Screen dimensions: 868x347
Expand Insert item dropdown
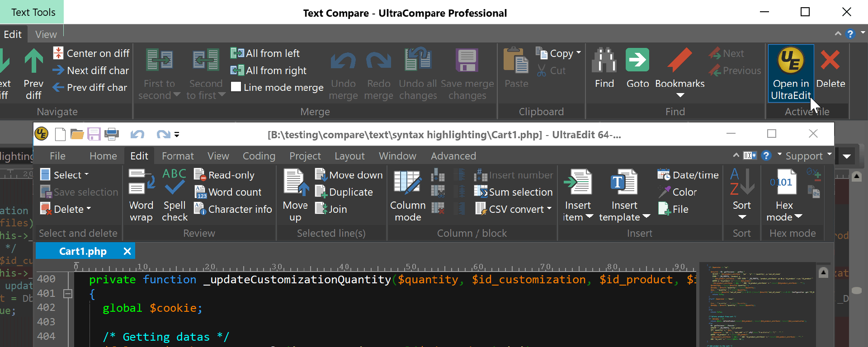[x=589, y=216]
